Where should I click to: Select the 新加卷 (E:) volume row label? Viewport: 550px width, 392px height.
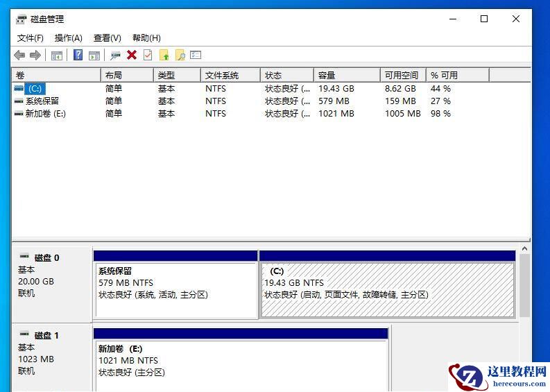(x=46, y=113)
